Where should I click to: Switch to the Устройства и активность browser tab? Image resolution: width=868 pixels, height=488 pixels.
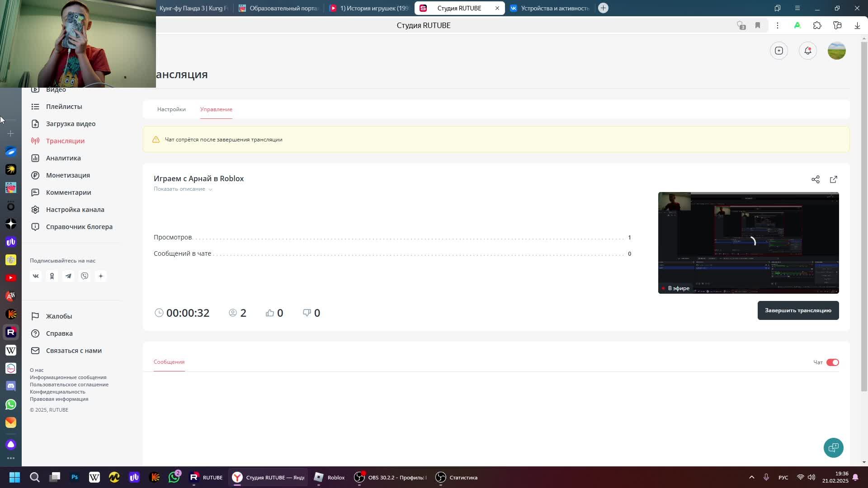pyautogui.click(x=550, y=8)
